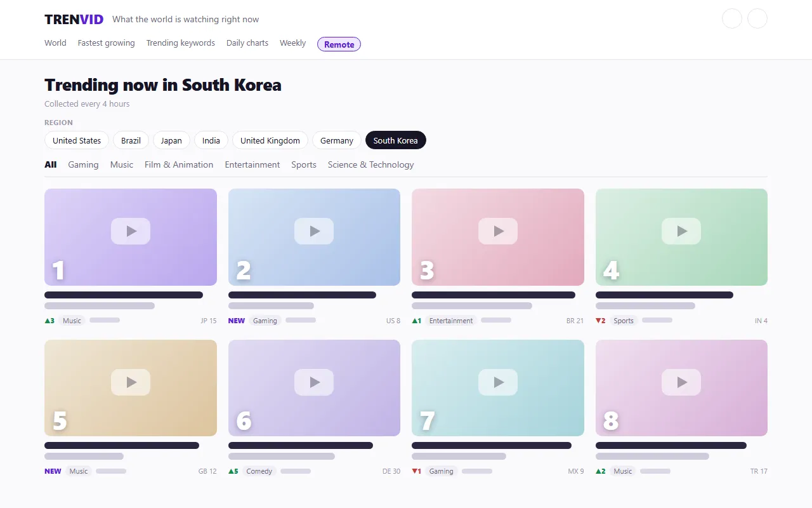Viewport: 812px width, 508px height.
Task: Click the 'MX 9' country label
Action: pyautogui.click(x=576, y=471)
